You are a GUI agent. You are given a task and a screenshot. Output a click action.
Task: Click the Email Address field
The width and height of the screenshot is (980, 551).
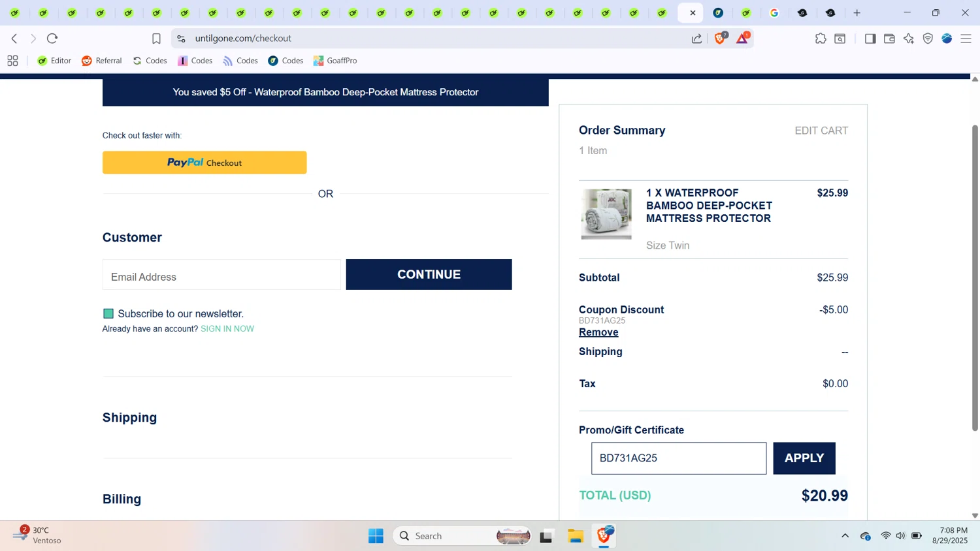tap(221, 275)
